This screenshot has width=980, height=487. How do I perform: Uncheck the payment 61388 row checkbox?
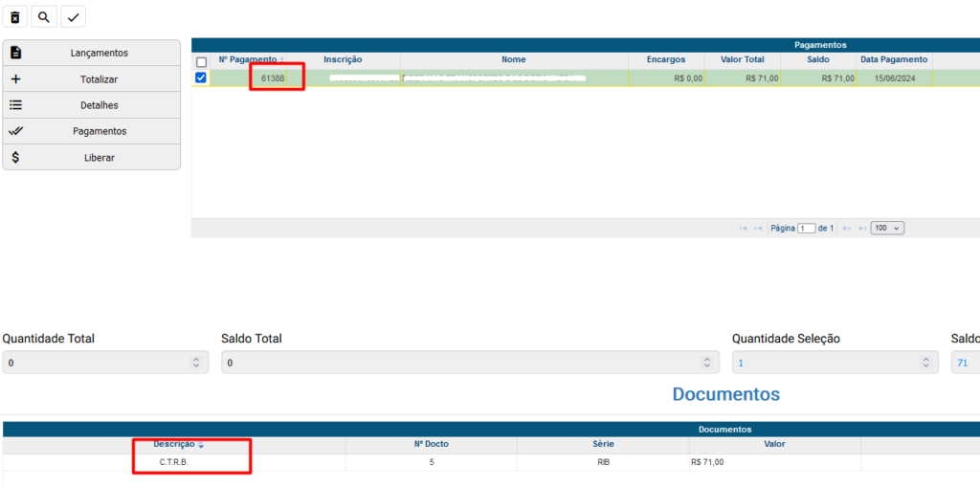[201, 77]
